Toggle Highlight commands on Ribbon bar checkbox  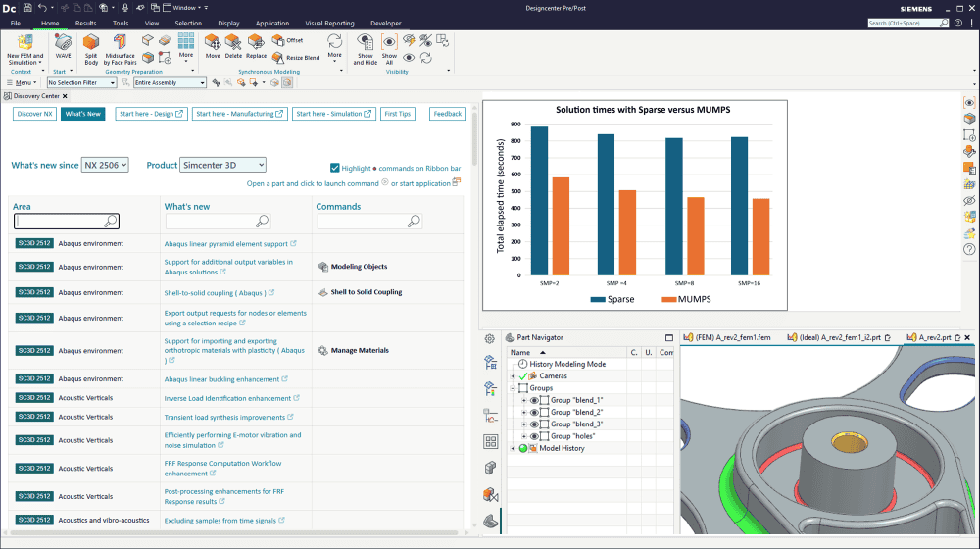tap(335, 168)
